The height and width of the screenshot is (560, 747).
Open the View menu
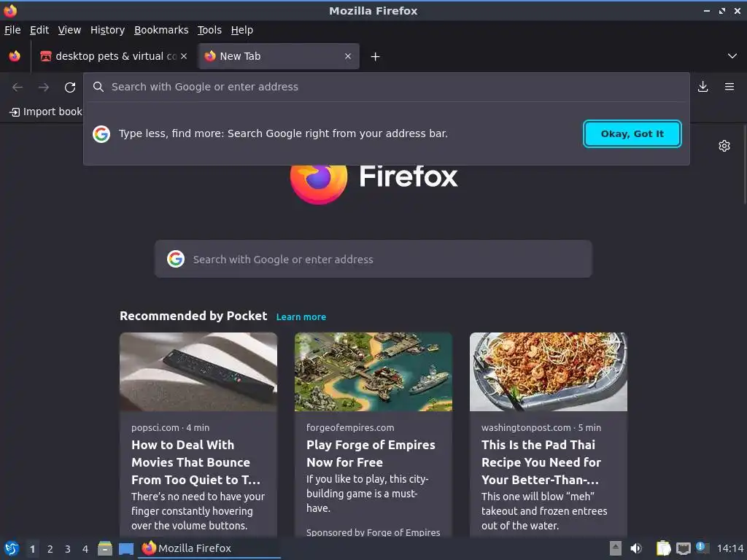tap(69, 30)
